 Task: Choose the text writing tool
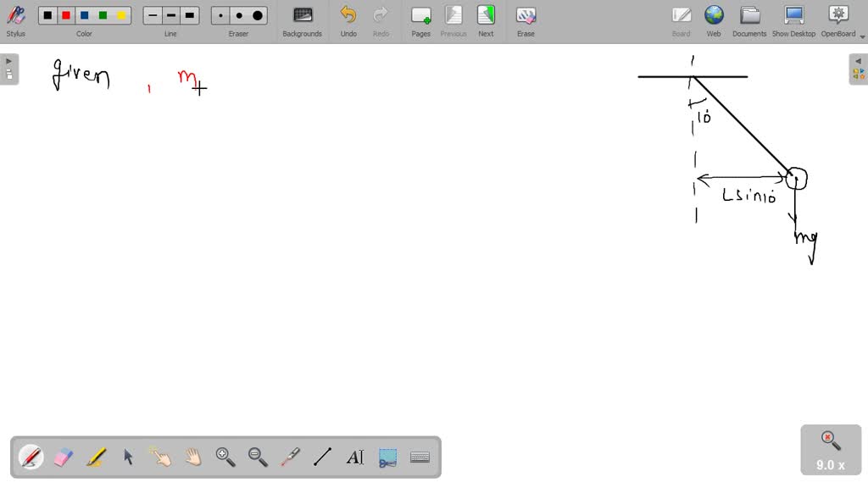click(x=355, y=457)
